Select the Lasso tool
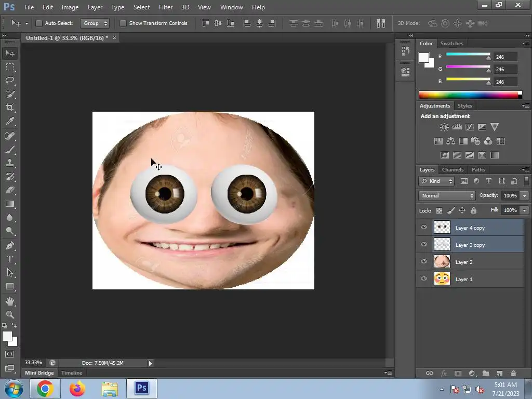Viewport: 532px width, 399px height. [x=10, y=81]
